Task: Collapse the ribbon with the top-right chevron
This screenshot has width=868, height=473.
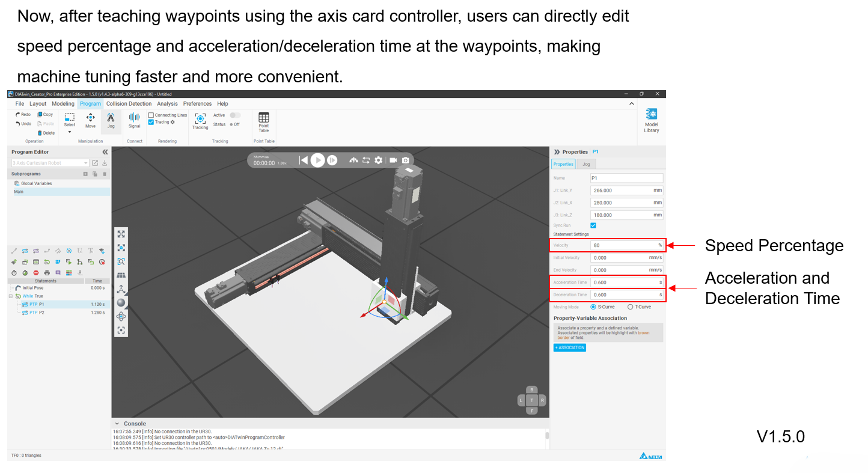Action: 631,104
